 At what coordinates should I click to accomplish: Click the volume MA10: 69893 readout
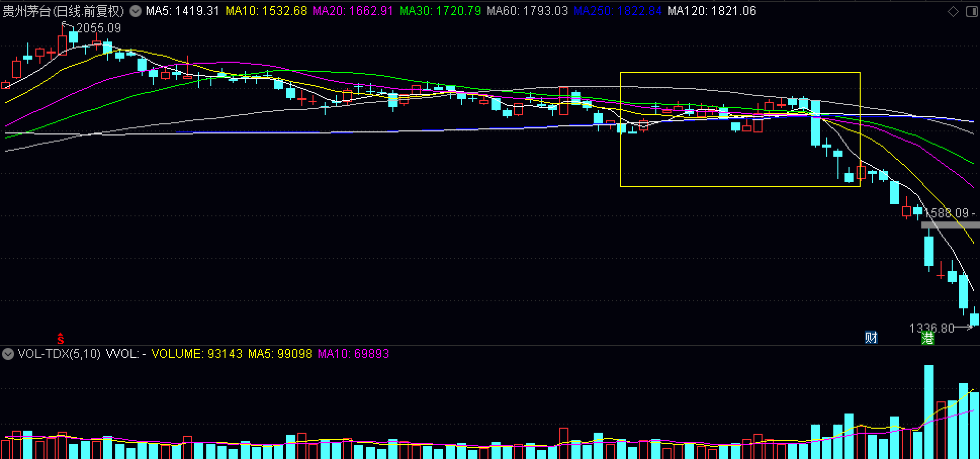coord(353,354)
